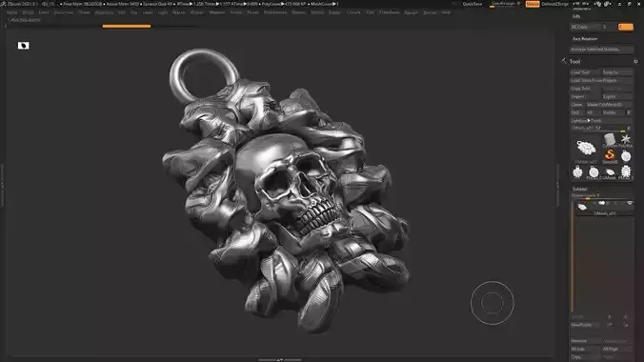Select the Cylinder3D tool thumbnail
The image size is (644, 362).
(610, 140)
